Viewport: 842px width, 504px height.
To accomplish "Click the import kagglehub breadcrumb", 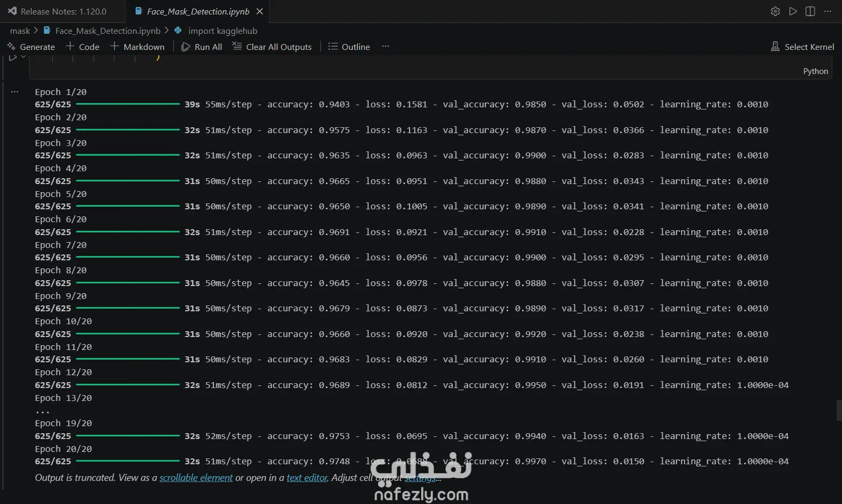I will point(223,31).
